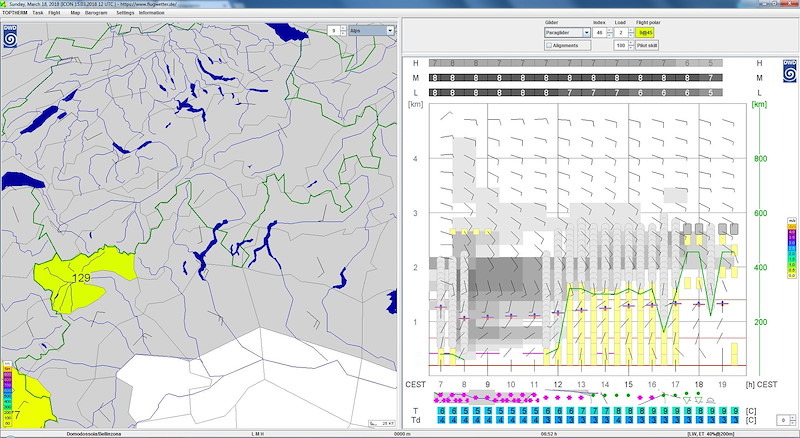
Task: Click the first T temperature cell showing 6
Action: coord(442,411)
